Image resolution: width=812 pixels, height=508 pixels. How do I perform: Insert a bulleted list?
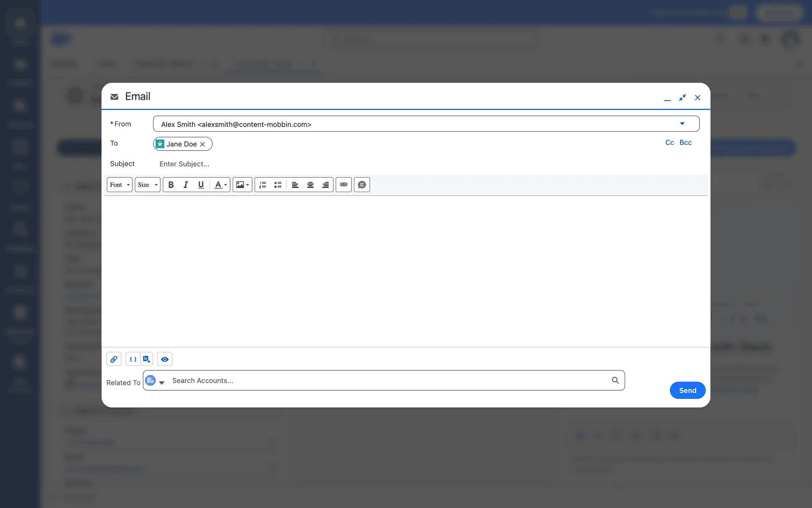click(x=278, y=185)
